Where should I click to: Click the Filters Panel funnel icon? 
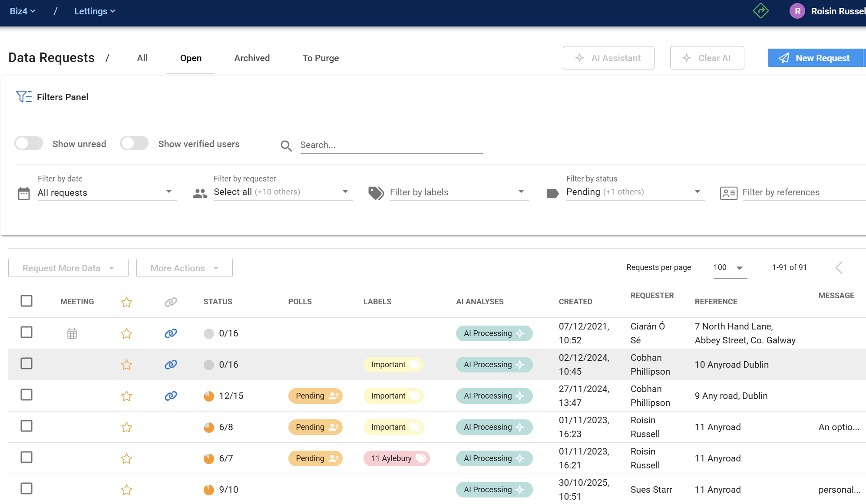[23, 96]
